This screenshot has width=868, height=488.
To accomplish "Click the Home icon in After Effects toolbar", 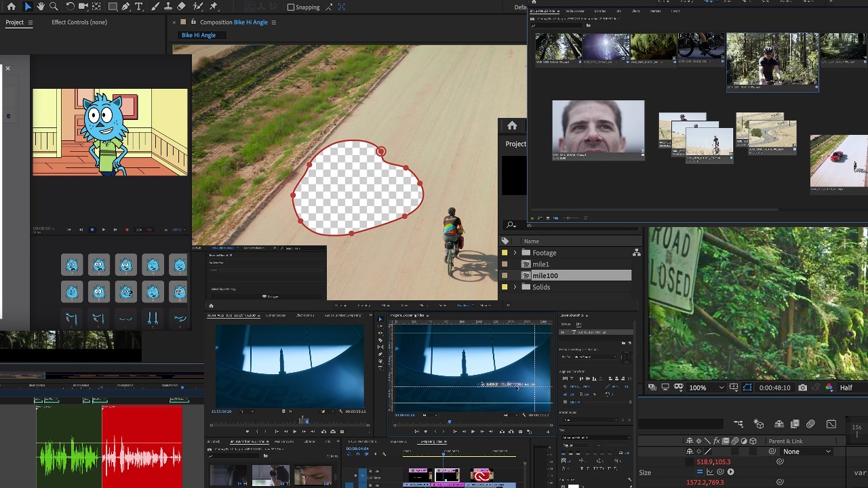I will tap(11, 6).
